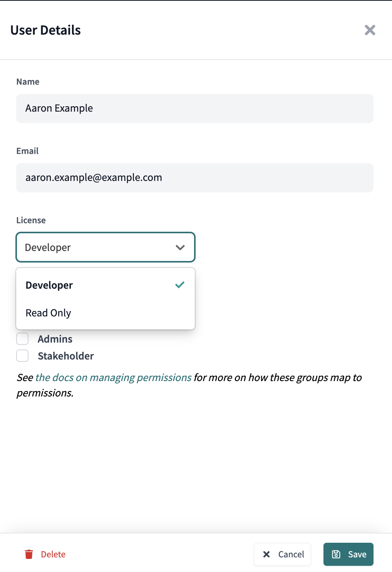Click the User Details heading
This screenshot has width=392, height=572.
[x=45, y=30]
